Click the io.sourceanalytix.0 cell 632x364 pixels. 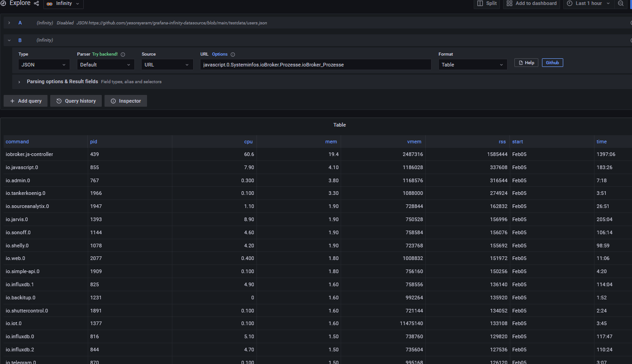point(46,206)
